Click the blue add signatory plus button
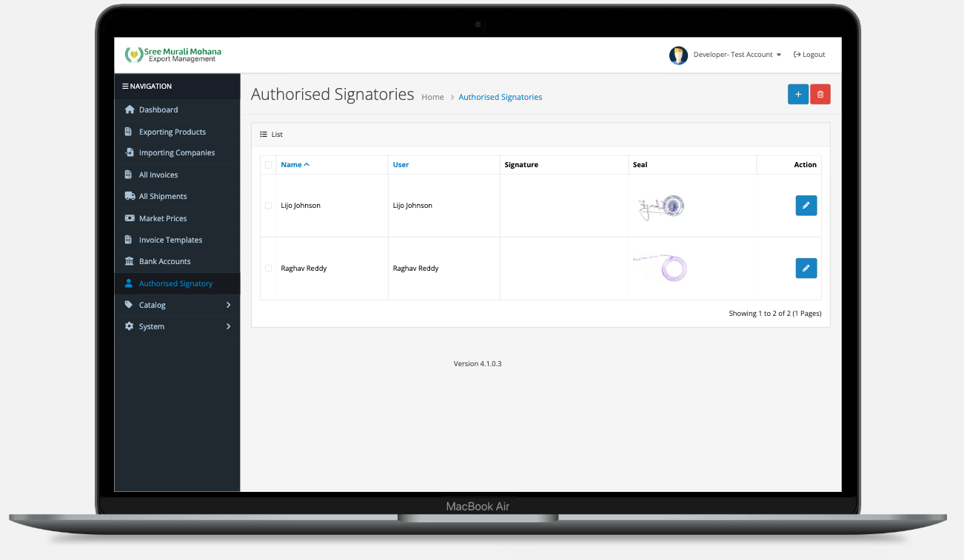The image size is (964, 560). click(x=797, y=95)
